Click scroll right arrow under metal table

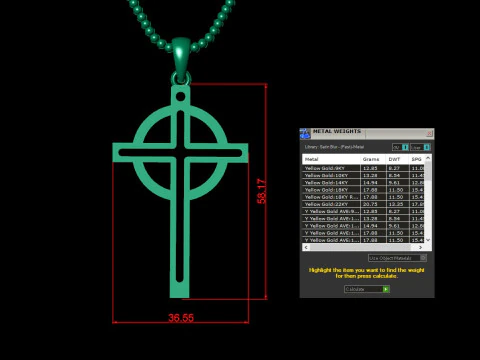point(421,247)
